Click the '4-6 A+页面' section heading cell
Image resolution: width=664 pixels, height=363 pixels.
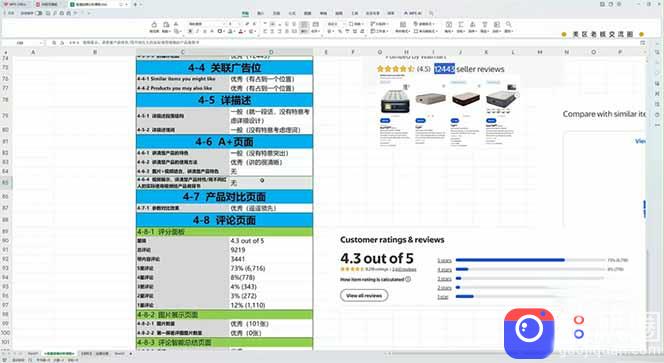pos(224,141)
